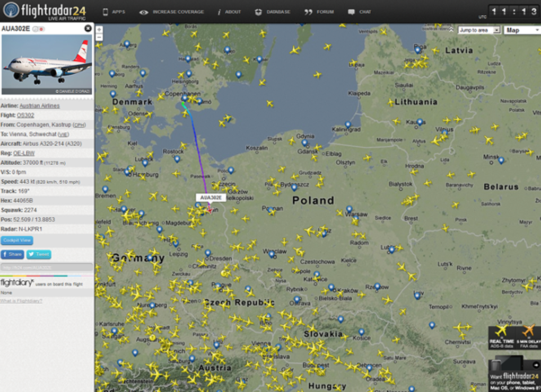
Task: Zoom in the map with plus button
Action: point(99,30)
